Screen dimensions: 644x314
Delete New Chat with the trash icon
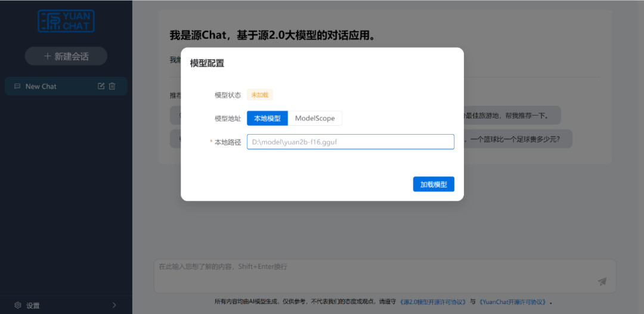pos(112,86)
